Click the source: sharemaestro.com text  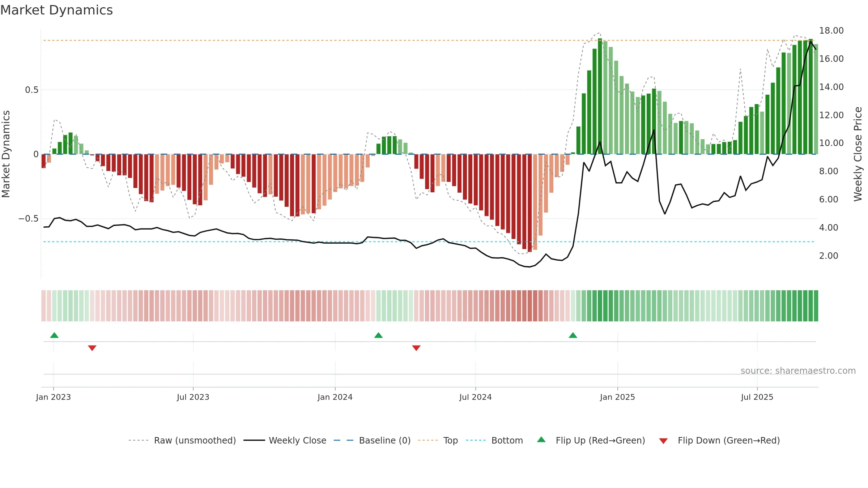(798, 371)
